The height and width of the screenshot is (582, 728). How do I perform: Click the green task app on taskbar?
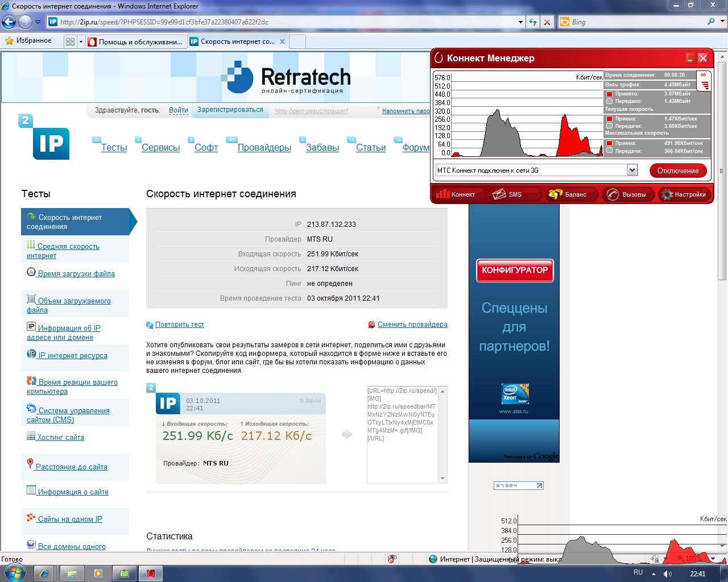[x=125, y=573]
